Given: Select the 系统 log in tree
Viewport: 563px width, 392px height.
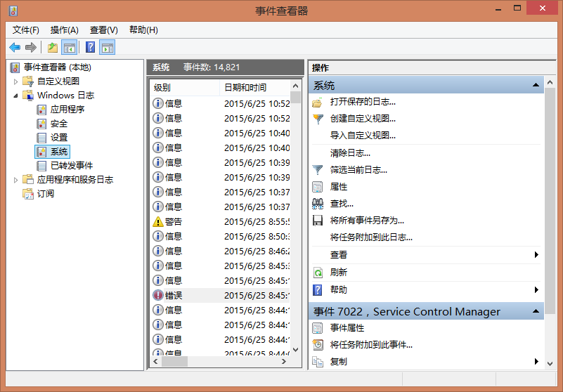Looking at the screenshot, I should pos(53,152).
